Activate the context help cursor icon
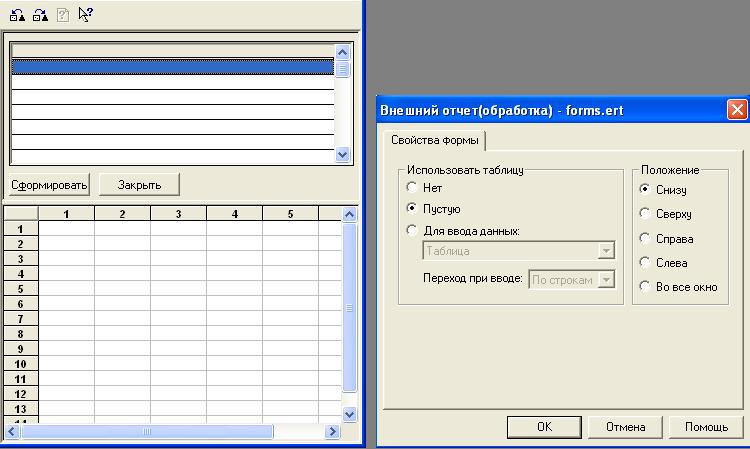The image size is (750, 449). pyautogui.click(x=84, y=14)
